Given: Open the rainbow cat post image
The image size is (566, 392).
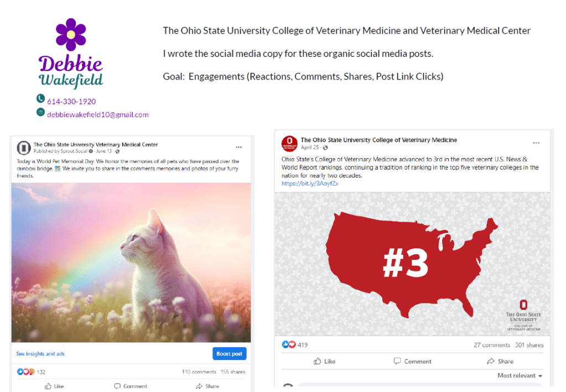Looking at the screenshot, I should coord(131,263).
